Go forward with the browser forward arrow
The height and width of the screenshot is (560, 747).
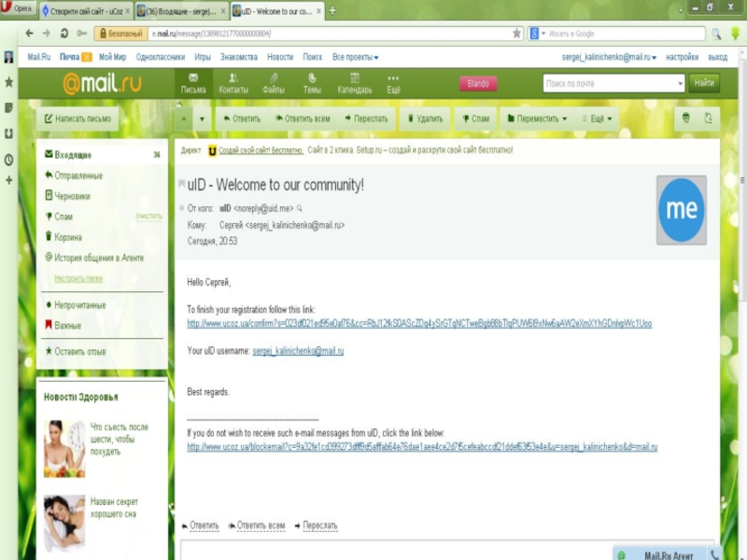coord(46,34)
